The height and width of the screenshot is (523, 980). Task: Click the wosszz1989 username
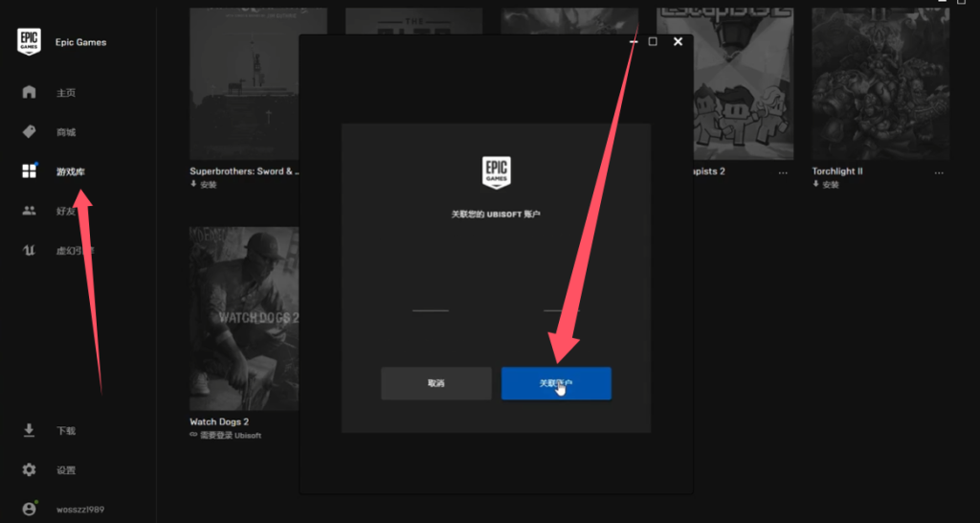(x=80, y=510)
